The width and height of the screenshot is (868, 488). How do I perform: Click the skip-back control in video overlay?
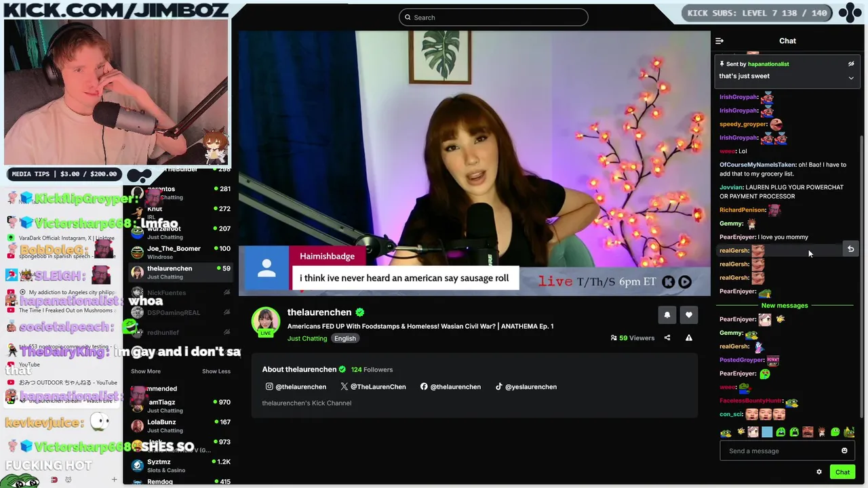pos(668,282)
